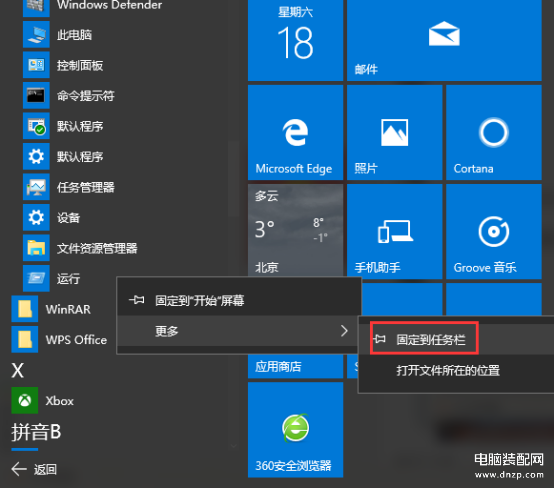The image size is (554, 488).
Task: Open the Cortana tile
Action: (494, 133)
